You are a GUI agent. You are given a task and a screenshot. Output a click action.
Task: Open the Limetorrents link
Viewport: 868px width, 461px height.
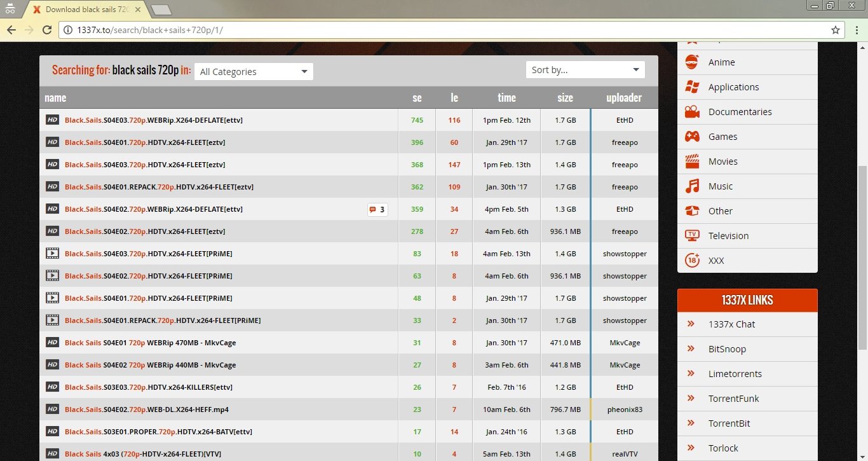click(x=735, y=373)
